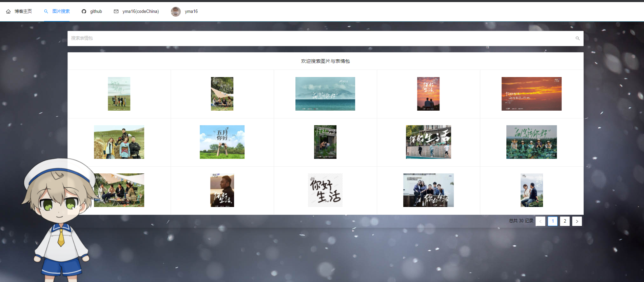This screenshot has height=282, width=644.
Task: Open the group sitting outdoors poster thumbnail
Action: pyautogui.click(x=428, y=190)
